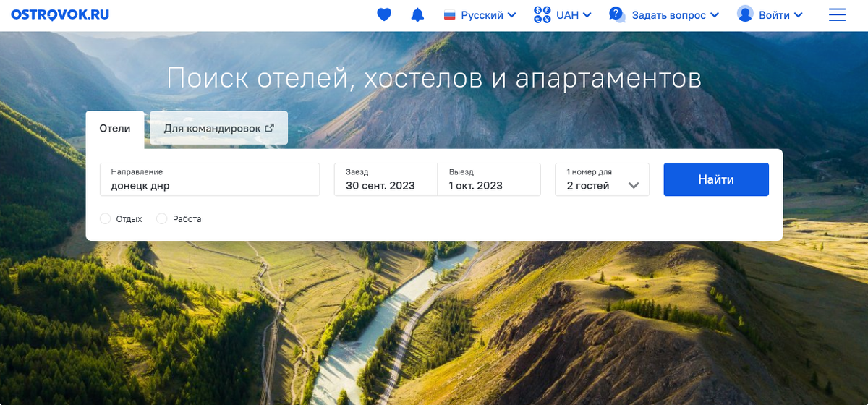Click the Найти search button
The image size is (868, 405).
pos(716,179)
